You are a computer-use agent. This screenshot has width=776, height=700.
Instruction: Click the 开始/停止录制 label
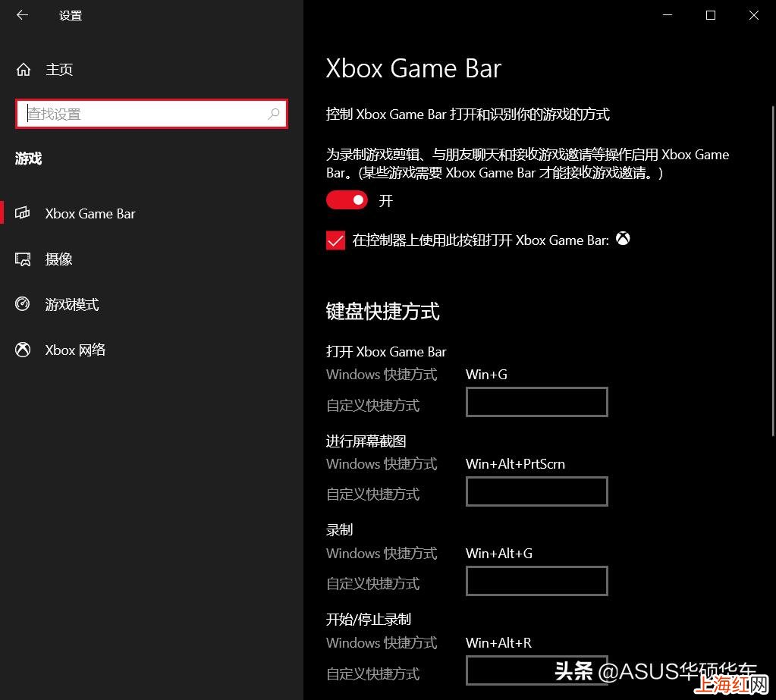[x=368, y=620]
